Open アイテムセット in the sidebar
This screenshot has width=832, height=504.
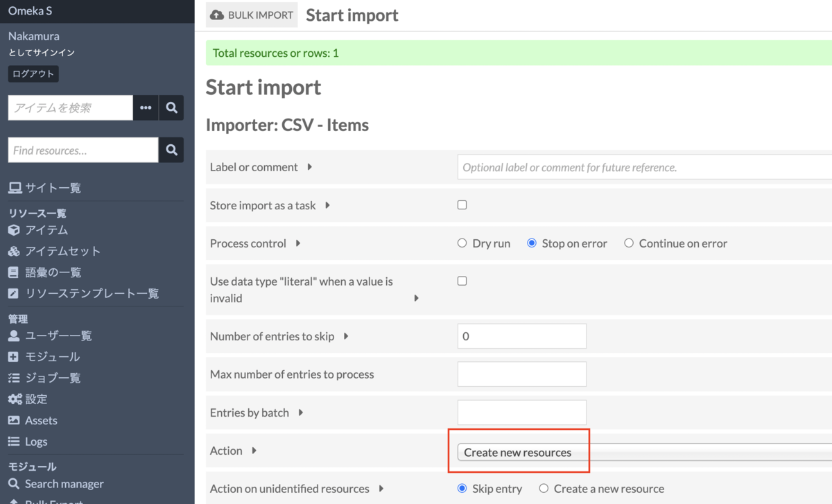62,252
